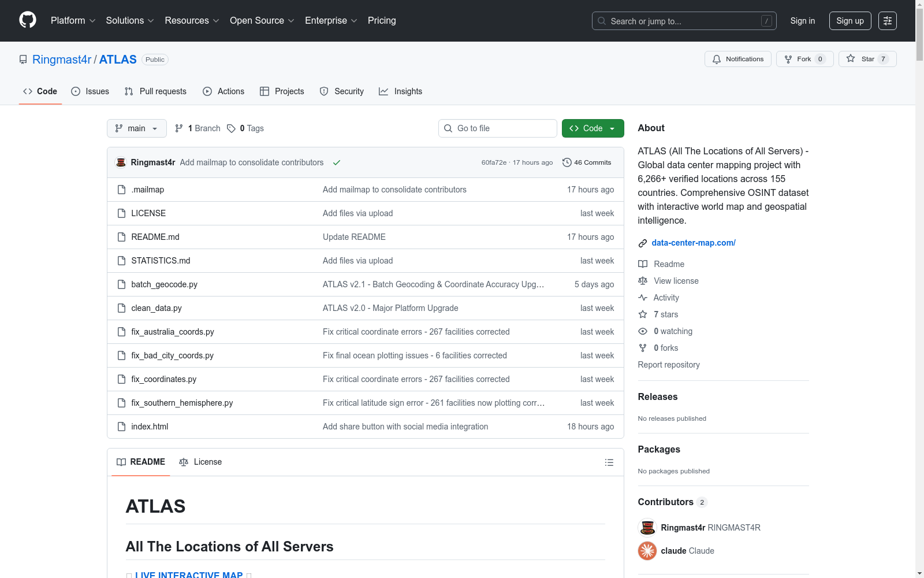
Task: Open the 46 Commits history link
Action: (587, 162)
